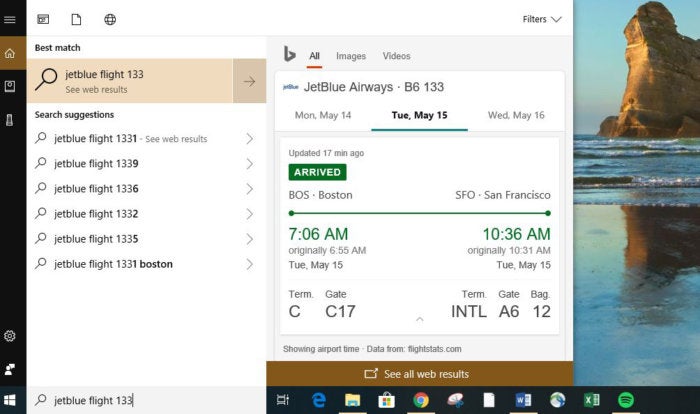Click the Bing logo
Image resolution: width=700 pixels, height=414 pixels.
pyautogui.click(x=289, y=54)
